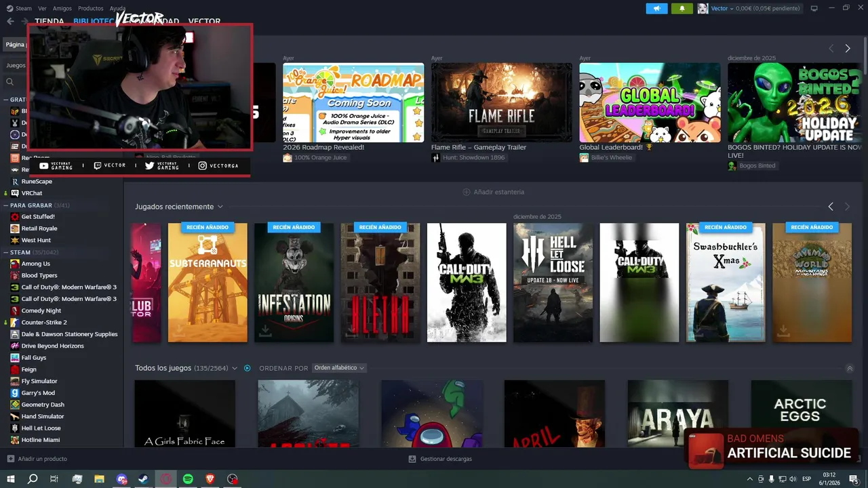Click the 100% Orange Juice source icon

coord(288,158)
